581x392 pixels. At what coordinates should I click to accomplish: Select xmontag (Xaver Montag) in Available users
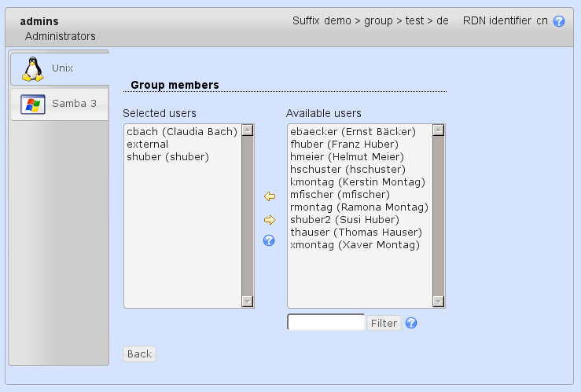point(355,245)
